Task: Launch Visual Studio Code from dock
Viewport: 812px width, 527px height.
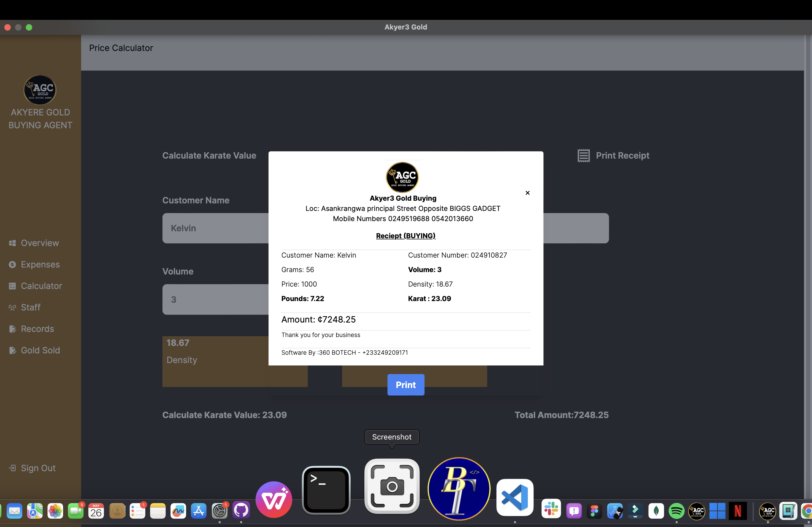Action: pos(514,497)
